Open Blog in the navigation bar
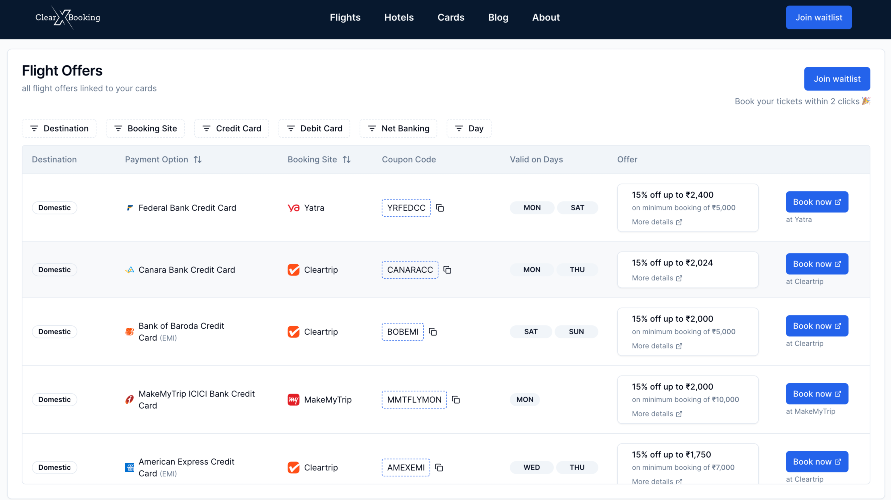The image size is (891, 500). 498,18
